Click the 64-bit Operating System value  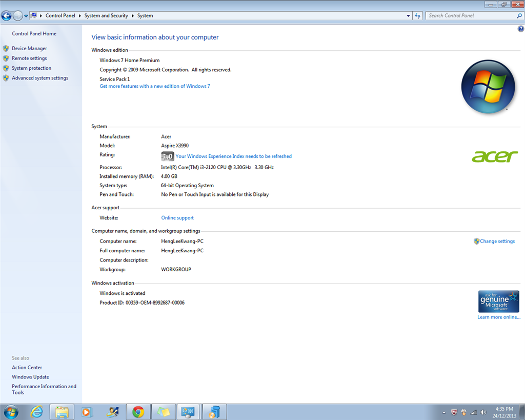(187, 185)
